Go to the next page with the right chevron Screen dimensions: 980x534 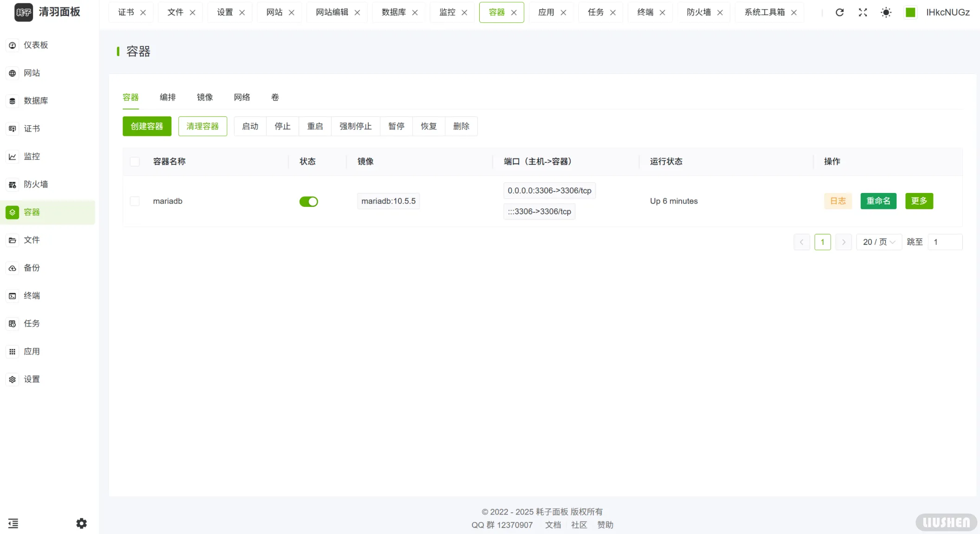point(844,242)
